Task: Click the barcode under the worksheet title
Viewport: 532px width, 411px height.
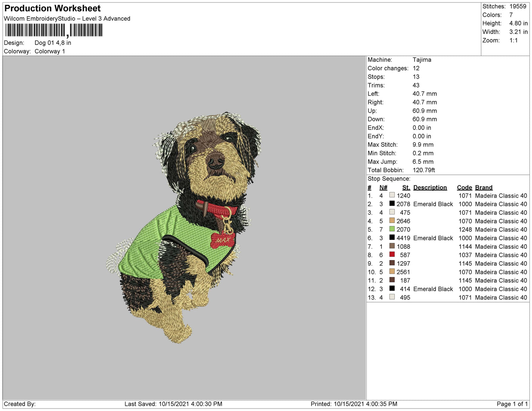Action: click(x=54, y=30)
